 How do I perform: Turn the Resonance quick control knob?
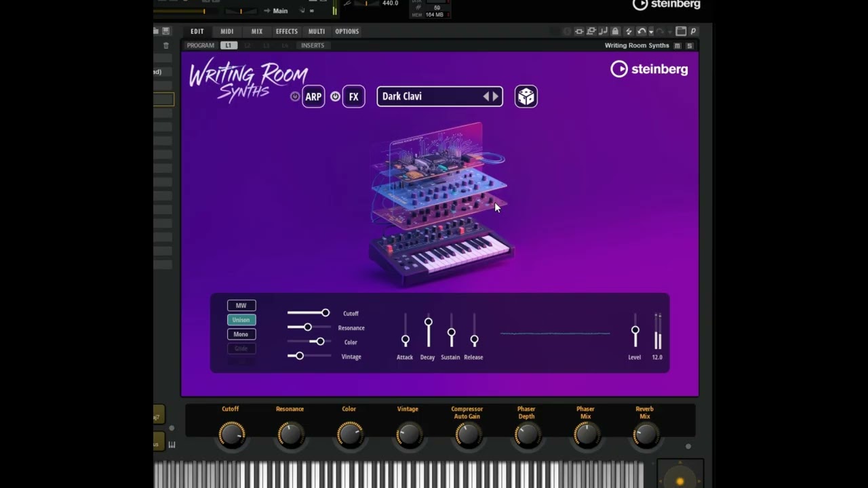pyautogui.click(x=290, y=434)
